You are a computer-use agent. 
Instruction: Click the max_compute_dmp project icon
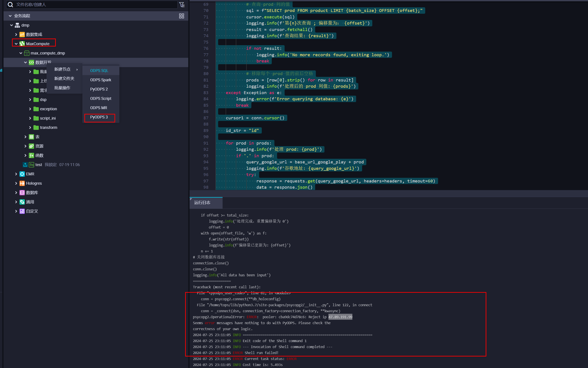27,53
